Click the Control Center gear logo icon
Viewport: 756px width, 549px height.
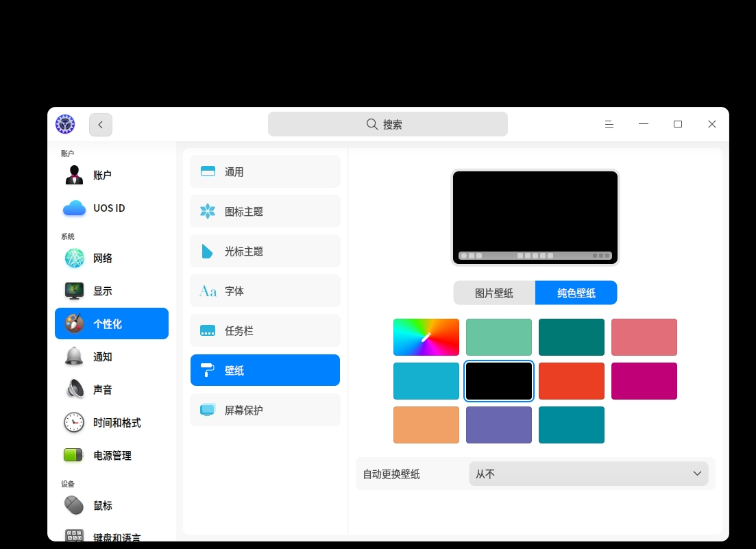coord(65,124)
